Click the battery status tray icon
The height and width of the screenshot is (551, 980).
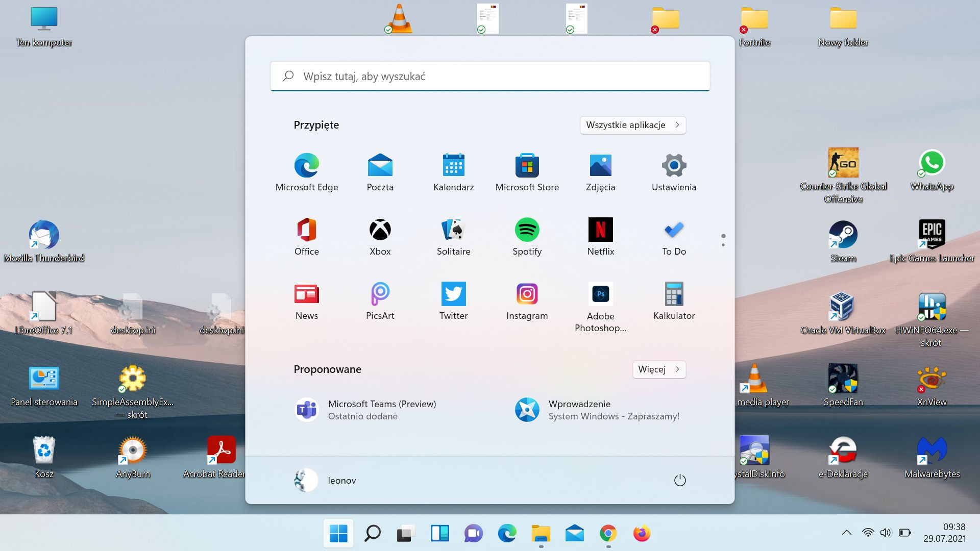(x=904, y=533)
